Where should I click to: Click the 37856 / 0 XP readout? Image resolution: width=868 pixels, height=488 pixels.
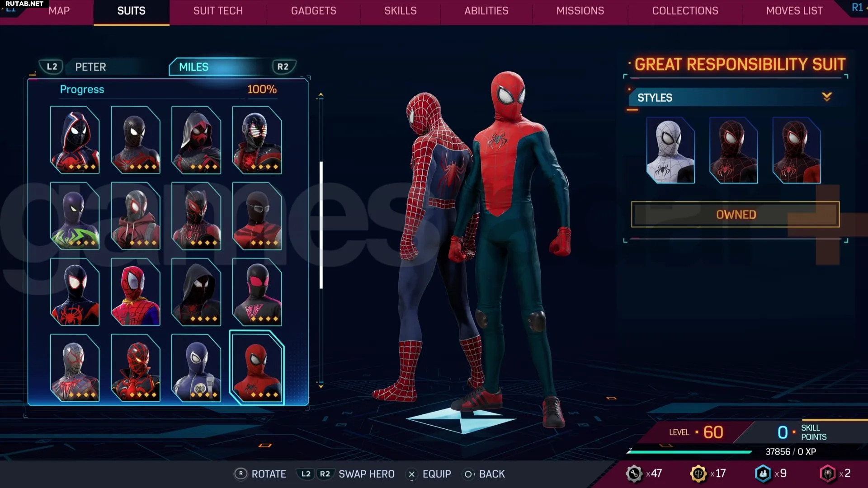pyautogui.click(x=791, y=451)
